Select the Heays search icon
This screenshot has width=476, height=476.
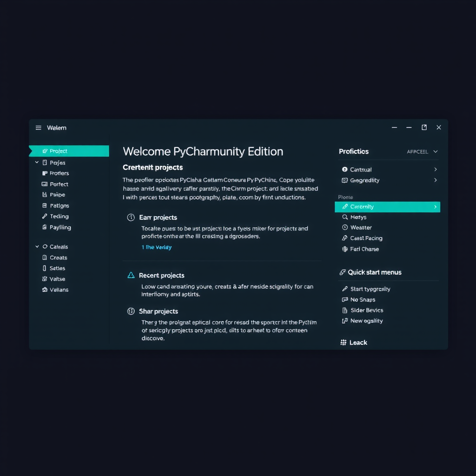click(x=345, y=217)
